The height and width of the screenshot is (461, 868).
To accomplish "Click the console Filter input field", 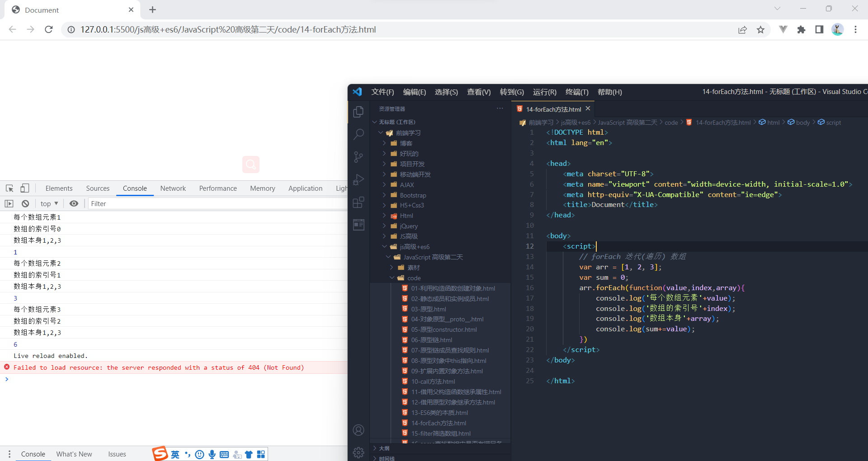I will point(136,203).
